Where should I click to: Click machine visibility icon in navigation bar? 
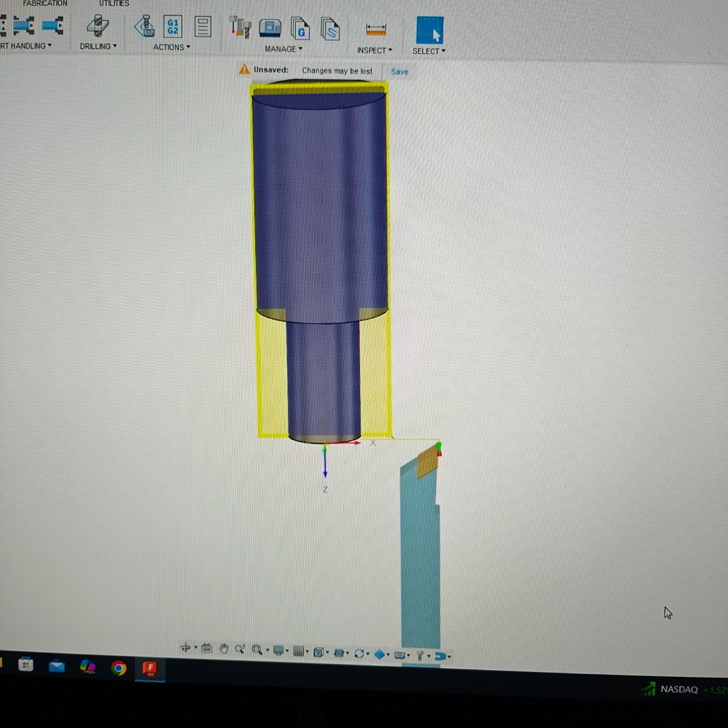point(399,655)
